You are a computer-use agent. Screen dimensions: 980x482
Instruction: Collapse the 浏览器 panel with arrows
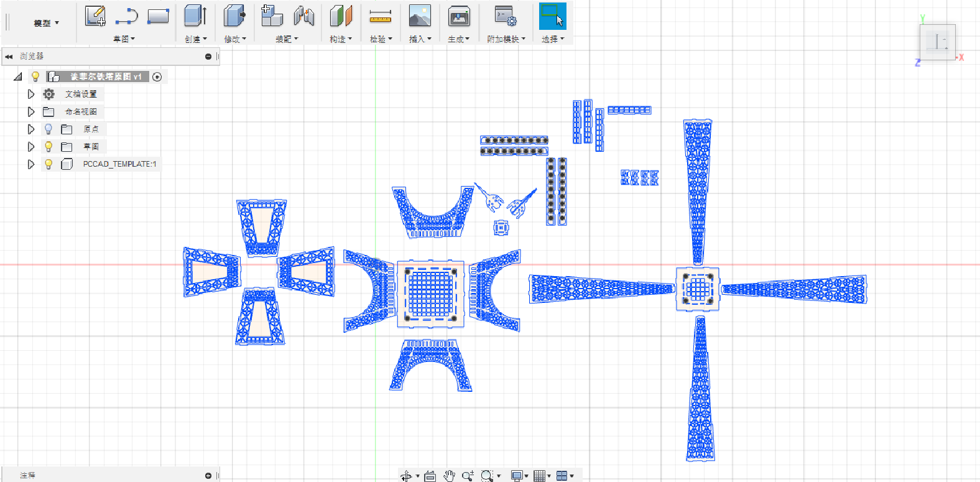pyautogui.click(x=9, y=57)
